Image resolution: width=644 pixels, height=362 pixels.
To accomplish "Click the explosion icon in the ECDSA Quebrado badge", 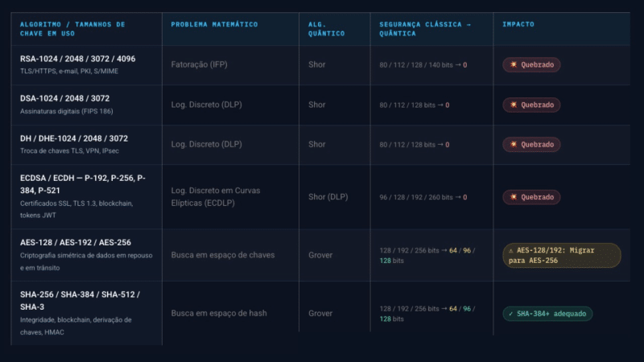I will [x=514, y=197].
